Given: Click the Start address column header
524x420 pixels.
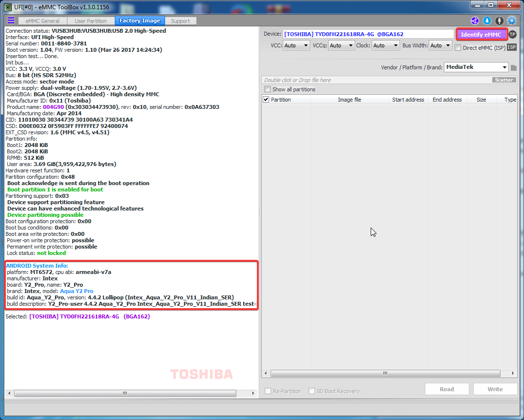Looking at the screenshot, I should pos(408,100).
